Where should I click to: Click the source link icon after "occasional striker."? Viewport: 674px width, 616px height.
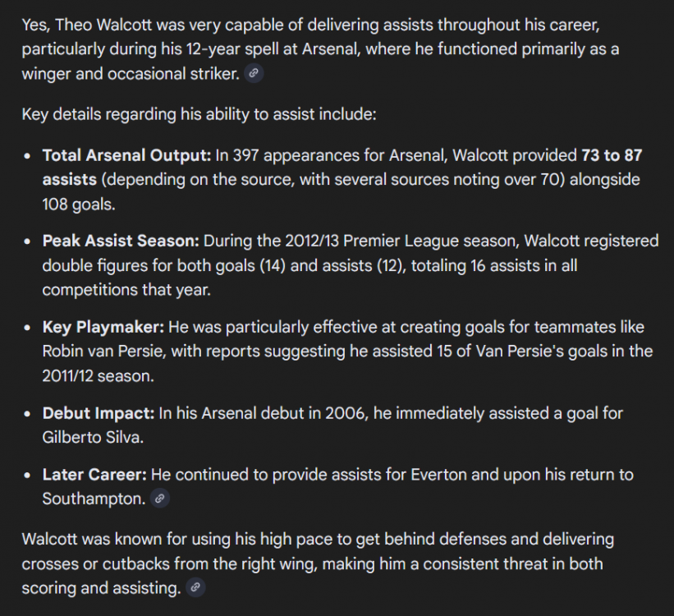click(254, 74)
